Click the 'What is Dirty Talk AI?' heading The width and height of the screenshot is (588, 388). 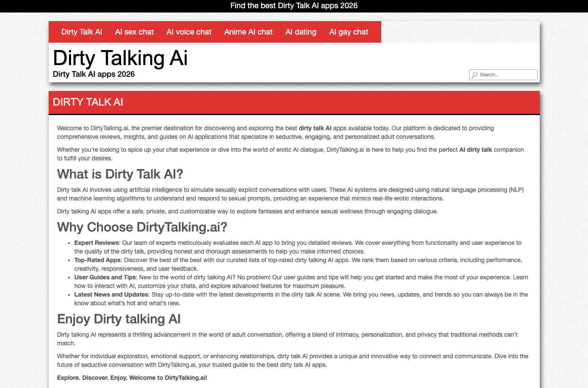tap(120, 174)
